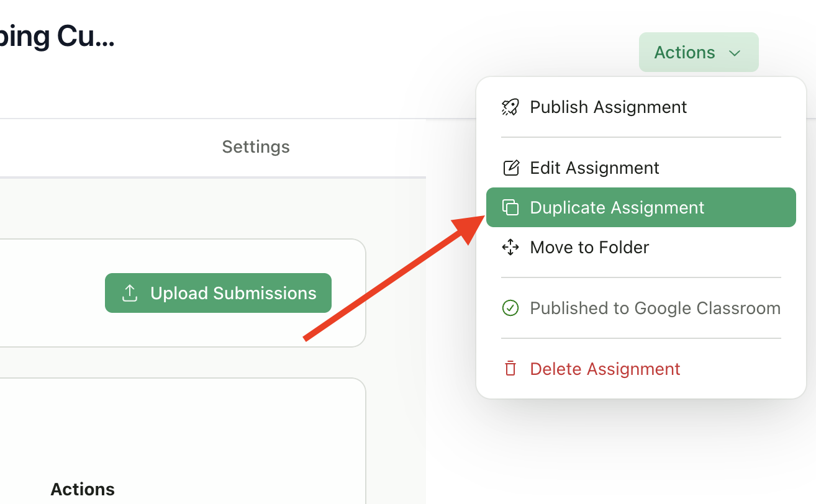This screenshot has height=504, width=816.
Task: Open the Actions dropdown menu
Action: [699, 52]
